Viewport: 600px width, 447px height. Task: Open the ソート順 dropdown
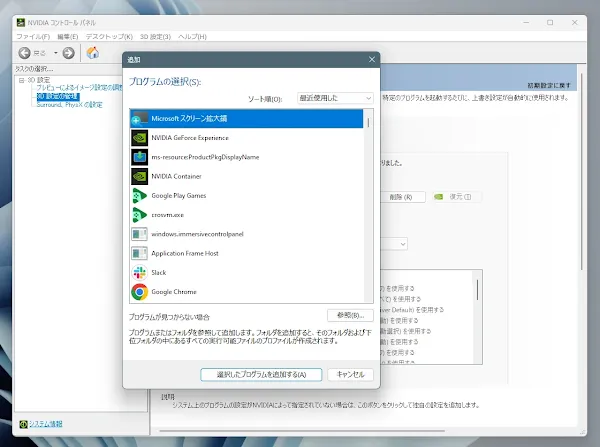click(335, 98)
